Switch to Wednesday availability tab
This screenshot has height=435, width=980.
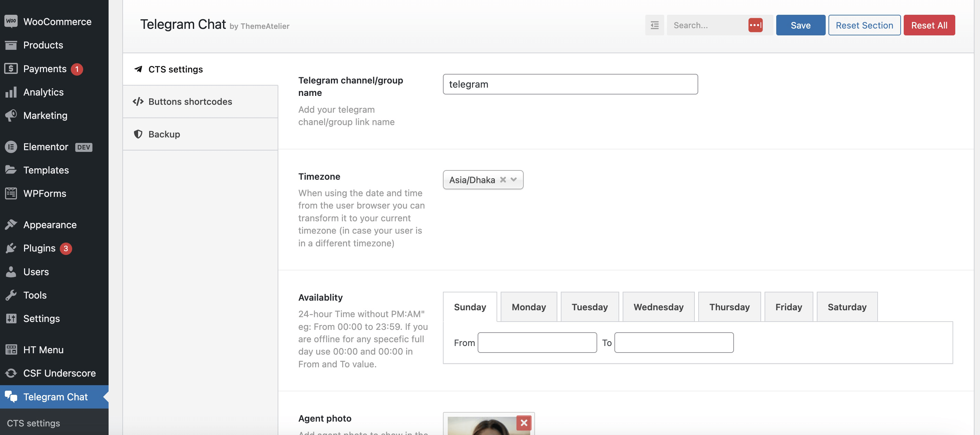pos(658,307)
